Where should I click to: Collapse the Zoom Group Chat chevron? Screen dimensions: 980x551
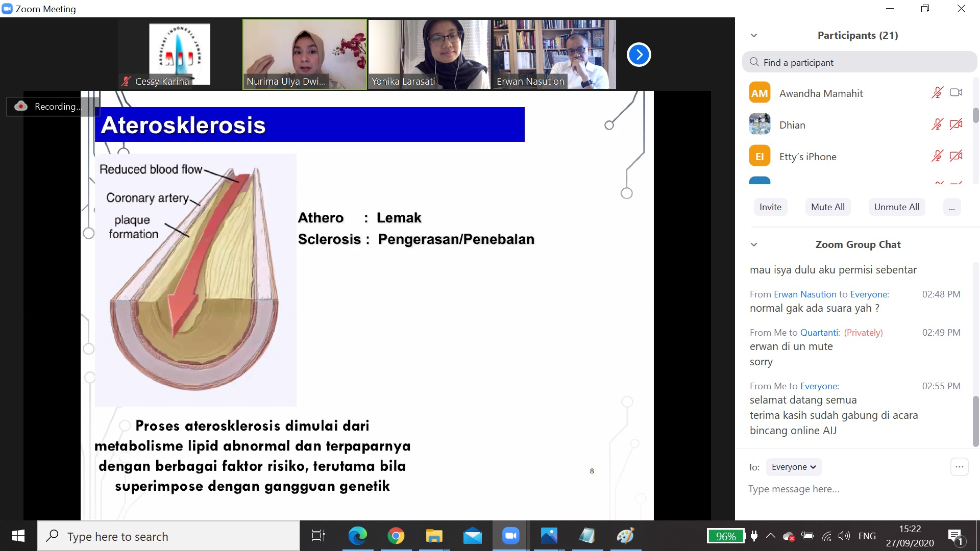pos(754,244)
